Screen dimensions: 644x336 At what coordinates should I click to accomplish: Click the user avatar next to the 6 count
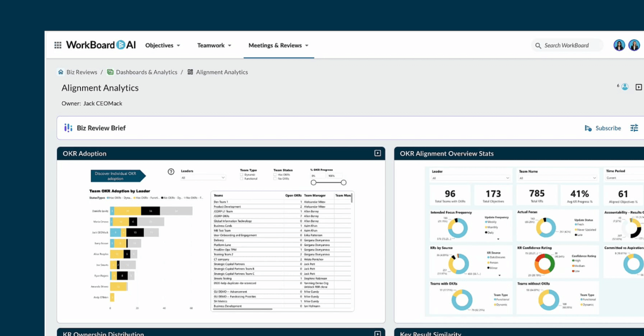[624, 86]
